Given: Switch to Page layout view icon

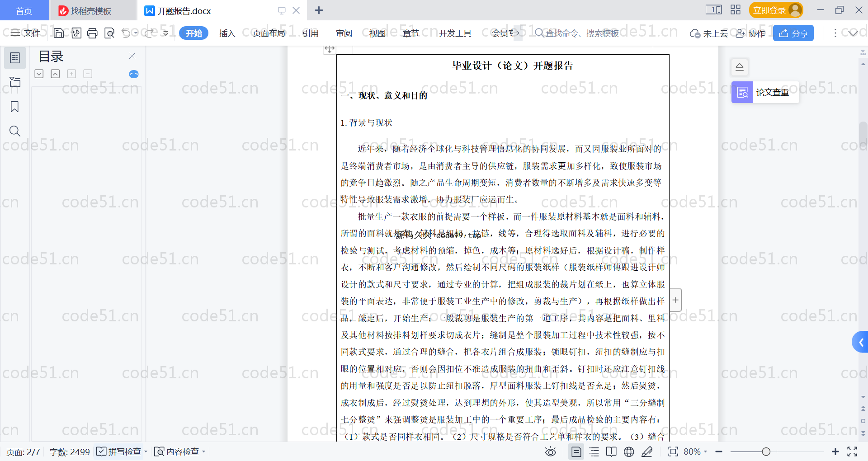Looking at the screenshot, I should pyautogui.click(x=576, y=452).
